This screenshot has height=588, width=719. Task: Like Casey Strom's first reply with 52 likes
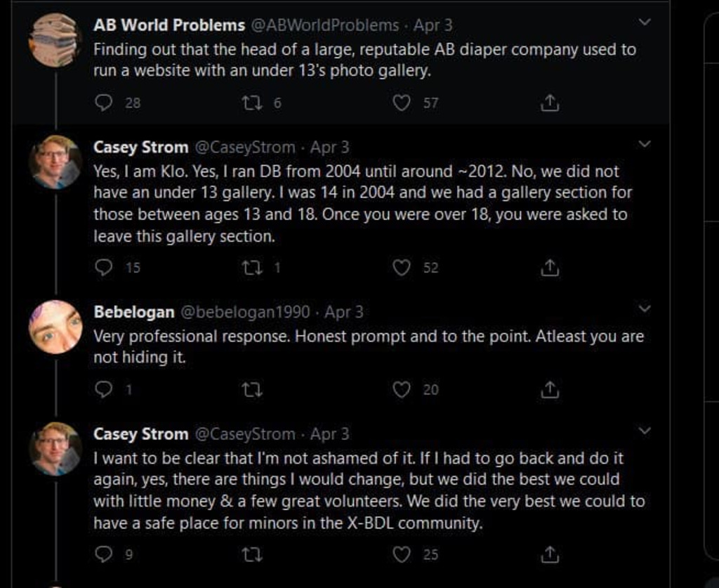[x=401, y=268]
